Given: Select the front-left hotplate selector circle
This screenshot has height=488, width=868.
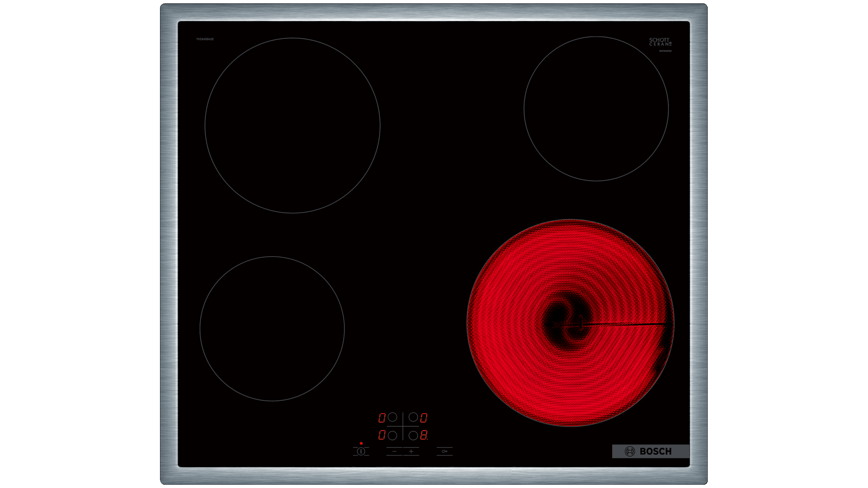Looking at the screenshot, I should tap(392, 435).
